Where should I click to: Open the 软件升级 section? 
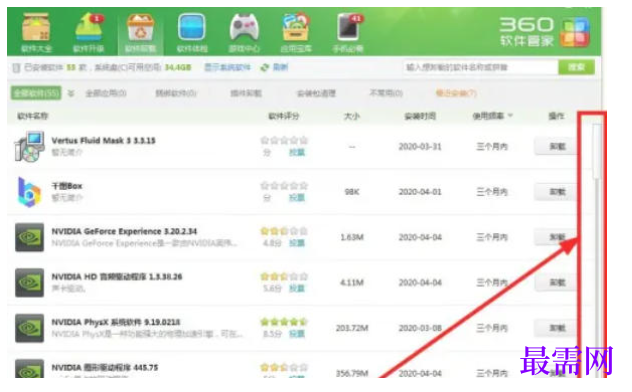88,33
